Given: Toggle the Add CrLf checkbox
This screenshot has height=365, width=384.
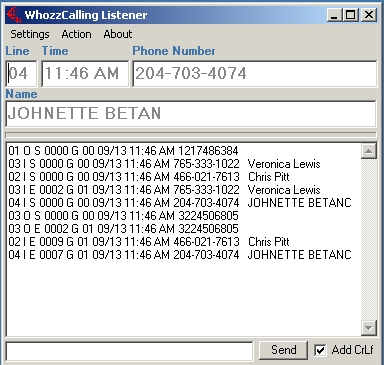Looking at the screenshot, I should (x=320, y=350).
